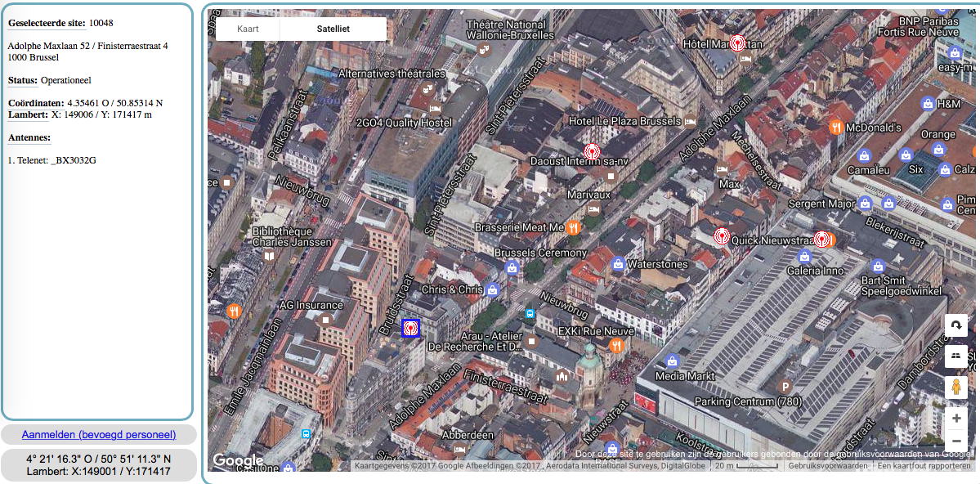Rotate the map view with the rotate button
This screenshot has width=980, height=484.
pyautogui.click(x=955, y=325)
